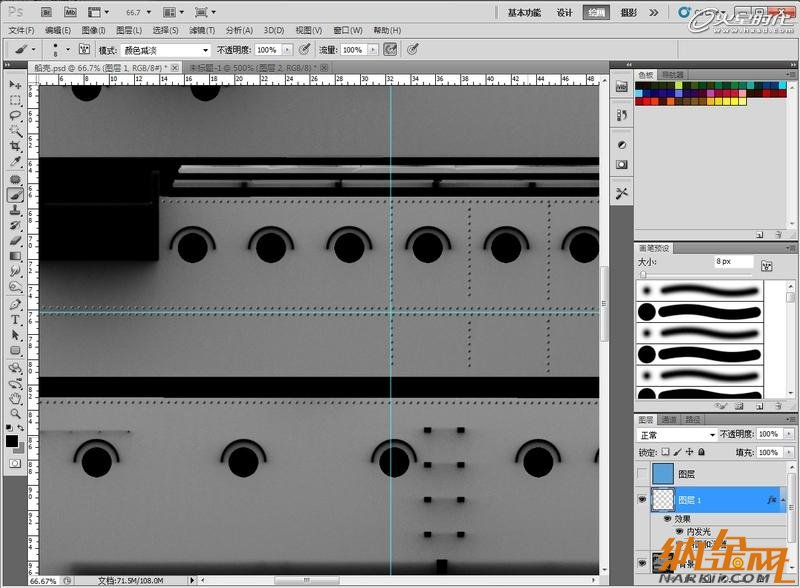
Task: Collapse 图层 1 effects list arrow
Action: click(x=783, y=500)
